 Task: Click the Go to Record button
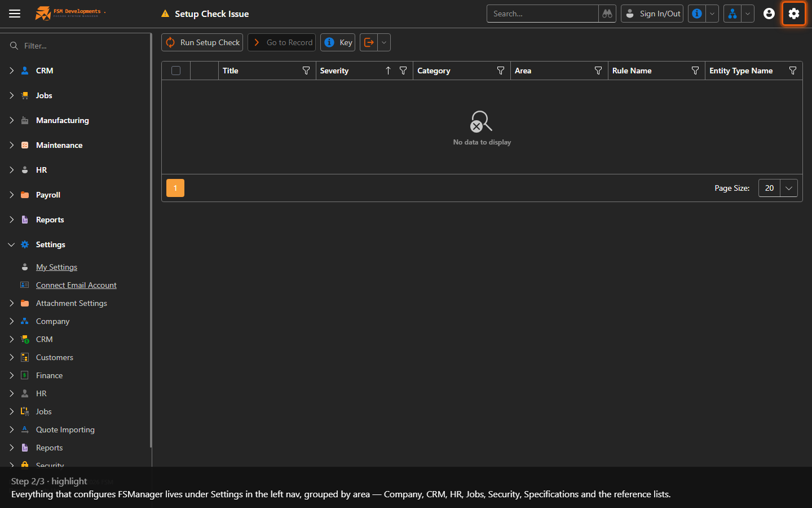(282, 42)
